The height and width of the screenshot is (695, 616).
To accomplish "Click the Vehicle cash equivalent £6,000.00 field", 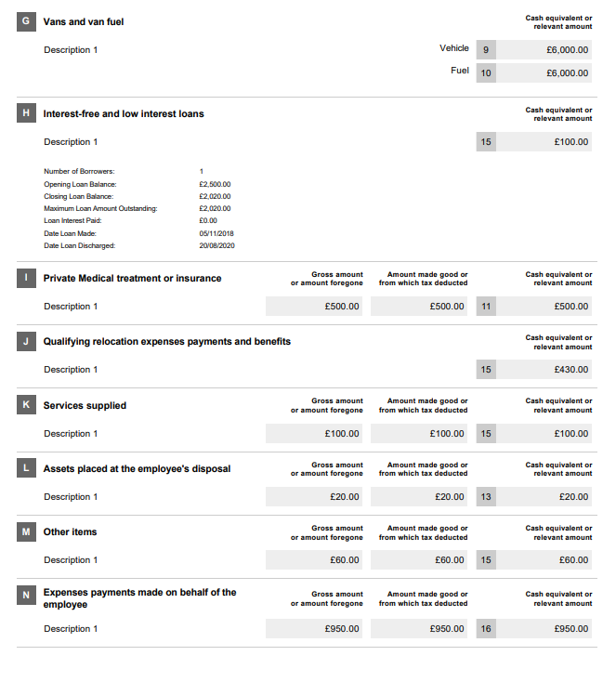I will click(544, 49).
